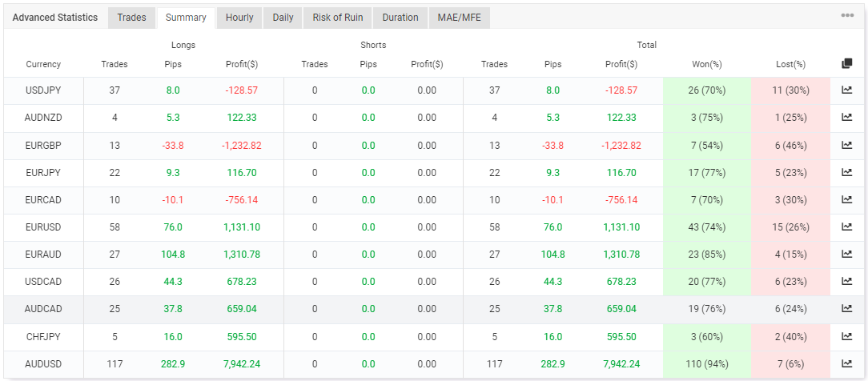This screenshot has width=868, height=381.
Task: Click the 3 (75%) won cell
Action: [707, 118]
